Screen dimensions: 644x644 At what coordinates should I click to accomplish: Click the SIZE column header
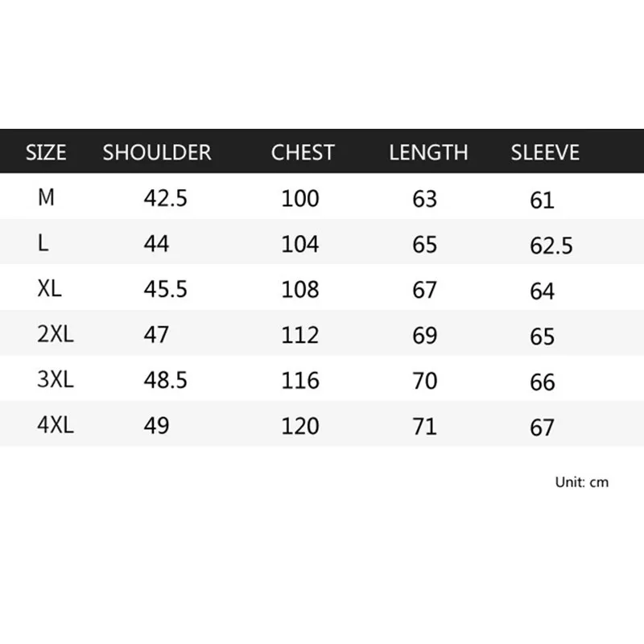click(46, 152)
